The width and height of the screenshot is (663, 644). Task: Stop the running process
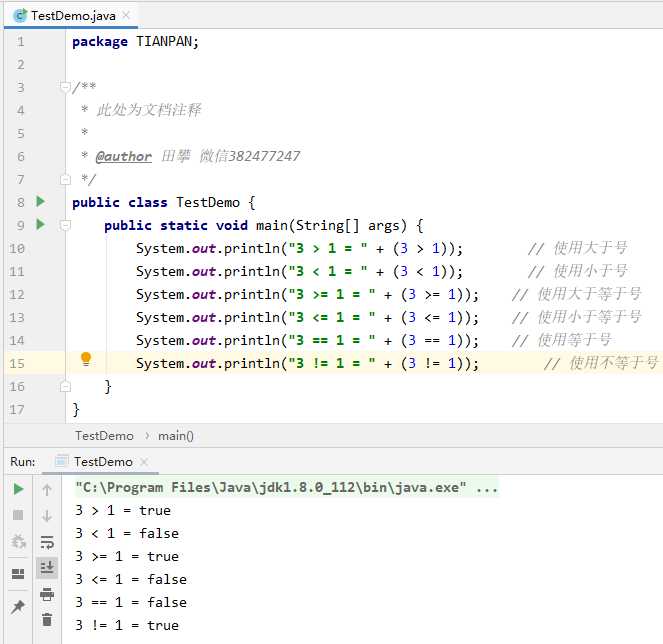(18, 515)
